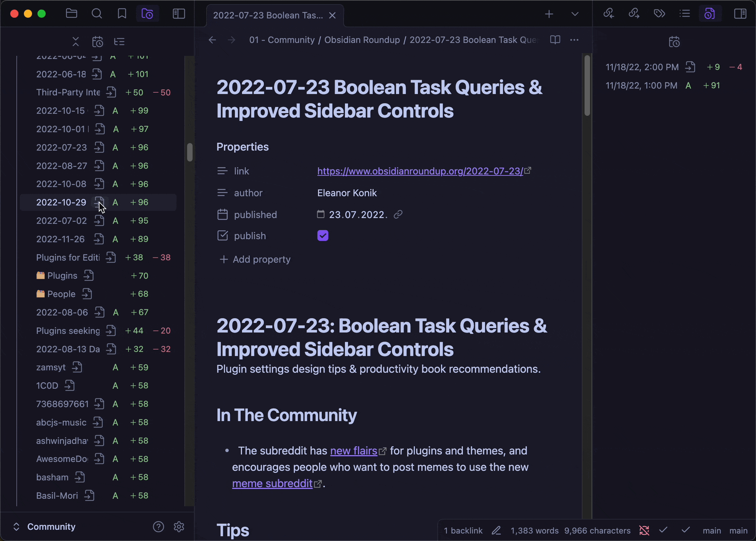Screen dimensions: 756x541
Task: Open the obsidianroundup.org 2022-07-23 link
Action: 420,171
